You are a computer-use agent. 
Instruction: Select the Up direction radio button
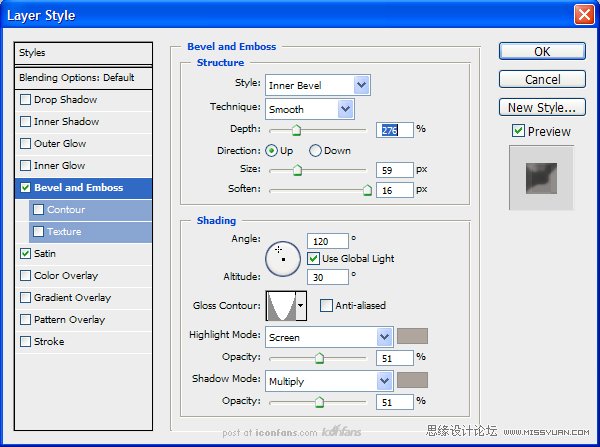(x=271, y=151)
